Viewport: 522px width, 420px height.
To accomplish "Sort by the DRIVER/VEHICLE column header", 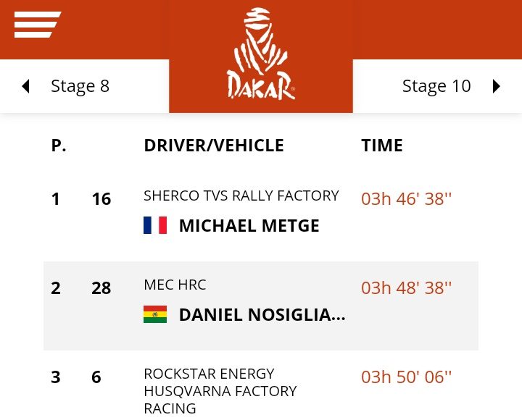I will point(214,146).
